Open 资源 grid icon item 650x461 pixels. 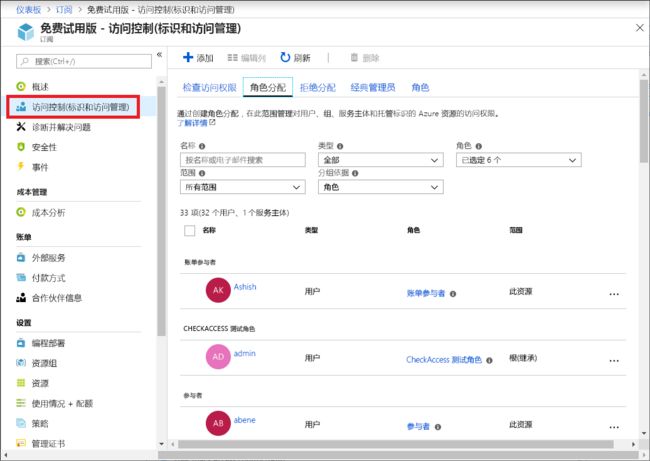pos(33,383)
